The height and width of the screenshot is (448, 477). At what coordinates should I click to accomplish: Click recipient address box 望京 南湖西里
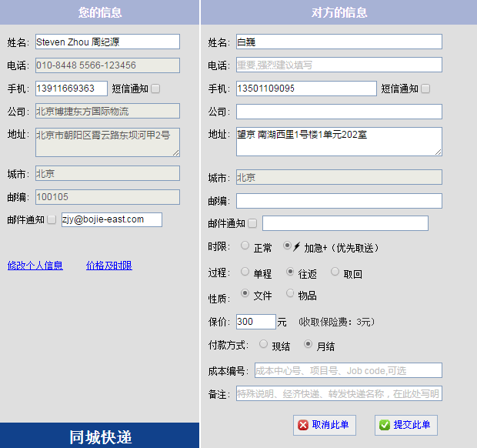coord(339,142)
